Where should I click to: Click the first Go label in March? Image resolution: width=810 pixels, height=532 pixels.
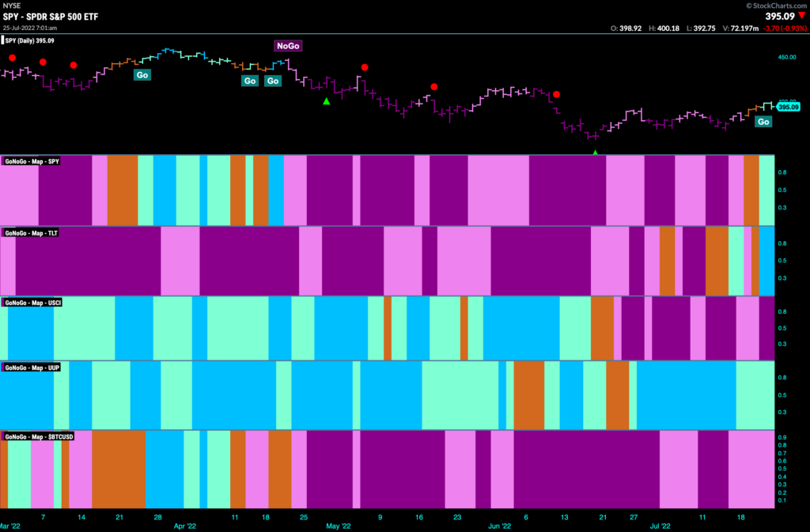[142, 75]
